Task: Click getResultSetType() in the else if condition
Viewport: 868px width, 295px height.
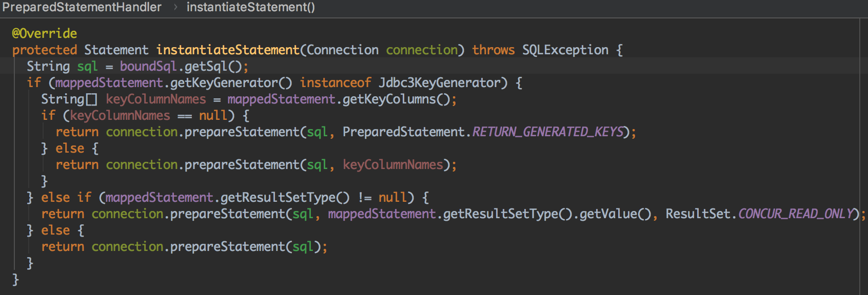Action: pyautogui.click(x=285, y=197)
